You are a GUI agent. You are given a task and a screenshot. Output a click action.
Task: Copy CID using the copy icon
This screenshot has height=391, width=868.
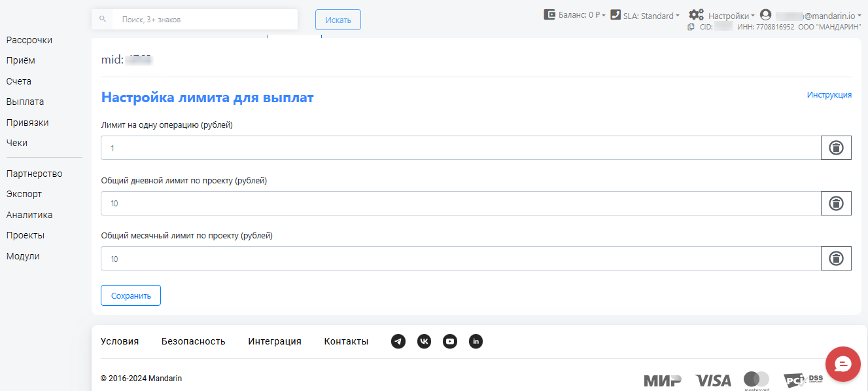pyautogui.click(x=691, y=27)
